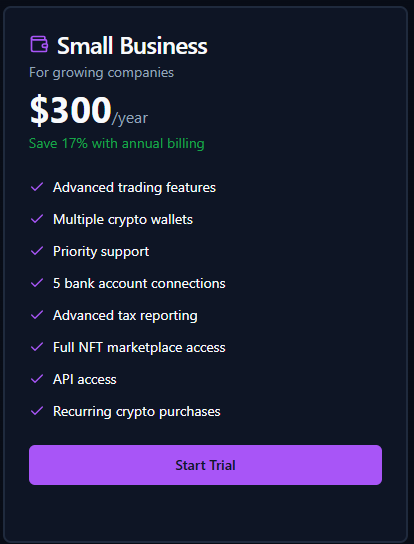Click checkmark next to Multiple crypto wallets
This screenshot has height=544, width=414.
tap(37, 219)
